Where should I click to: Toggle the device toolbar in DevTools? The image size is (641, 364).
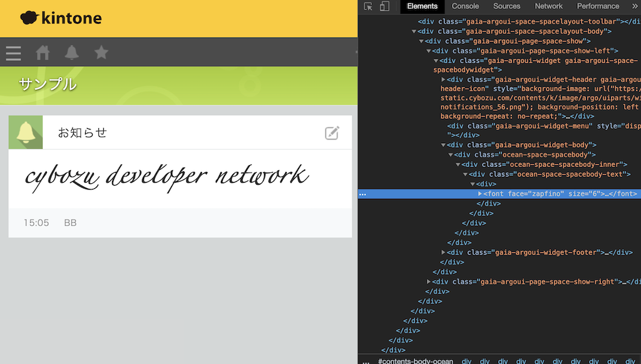384,7
